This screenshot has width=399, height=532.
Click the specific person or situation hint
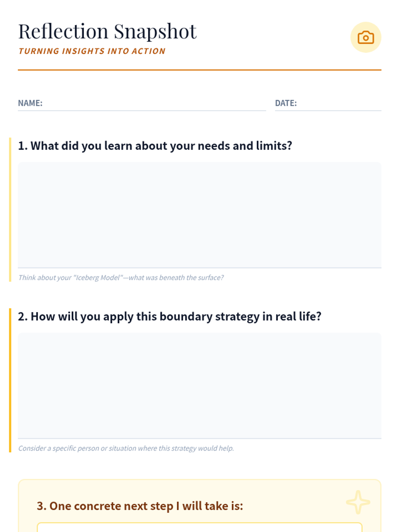click(126, 448)
